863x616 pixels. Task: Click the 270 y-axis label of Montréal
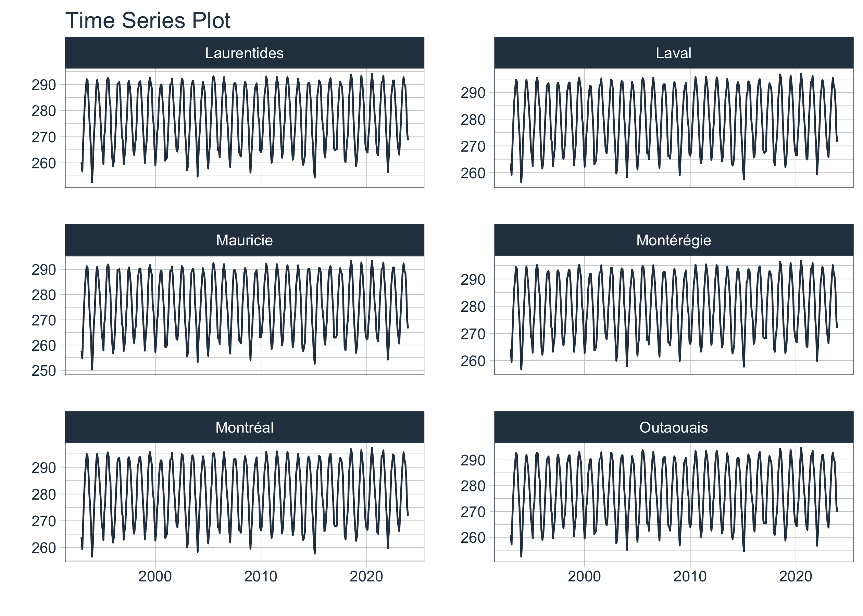point(43,521)
